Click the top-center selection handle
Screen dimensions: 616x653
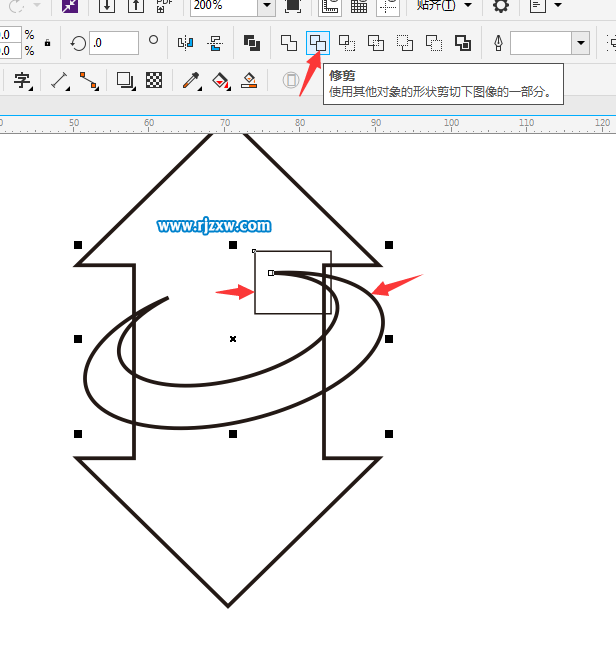[x=233, y=245]
